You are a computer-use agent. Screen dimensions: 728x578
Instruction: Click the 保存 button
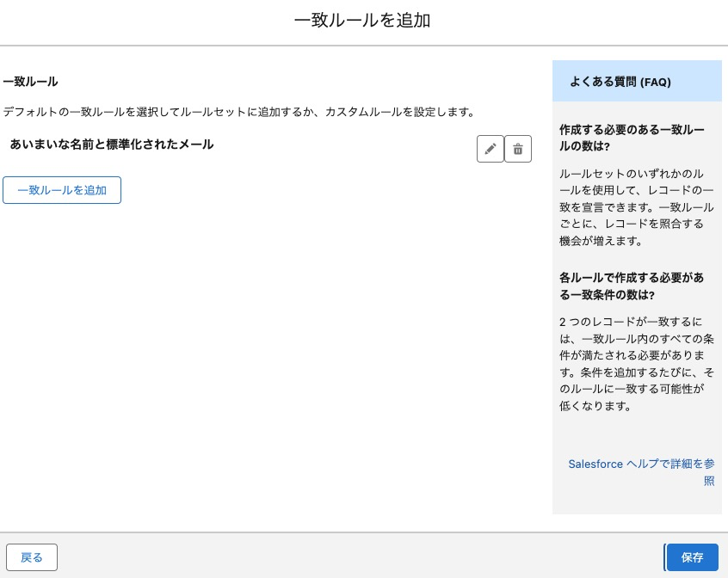[x=692, y=557]
